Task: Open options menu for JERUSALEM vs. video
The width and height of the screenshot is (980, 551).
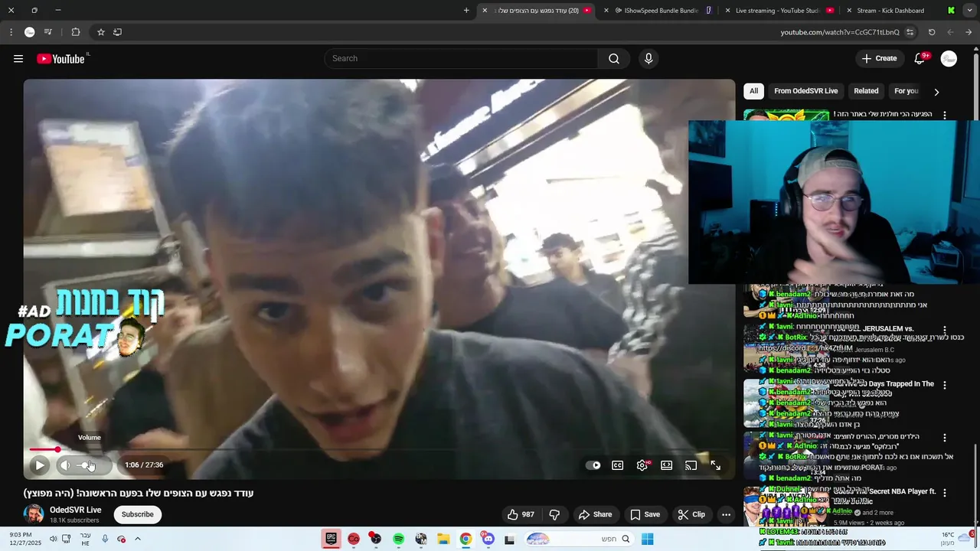Action: tap(945, 331)
